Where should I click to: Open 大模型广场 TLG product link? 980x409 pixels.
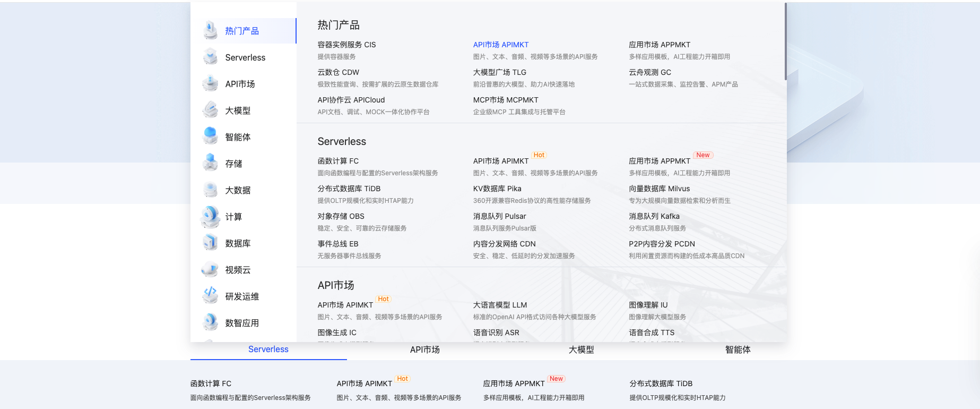tap(500, 72)
